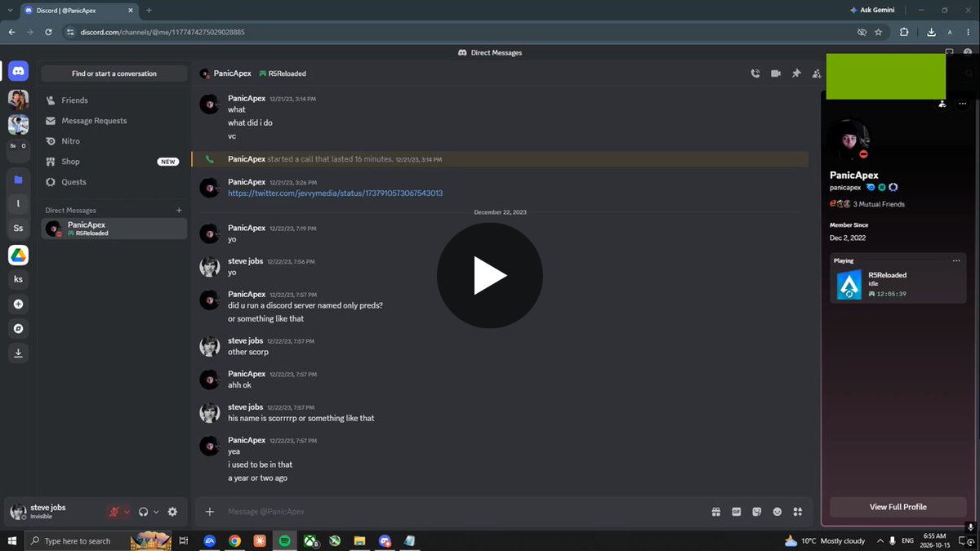Click the friend status icon in profile panel
980x551 pixels.
pyautogui.click(x=942, y=104)
